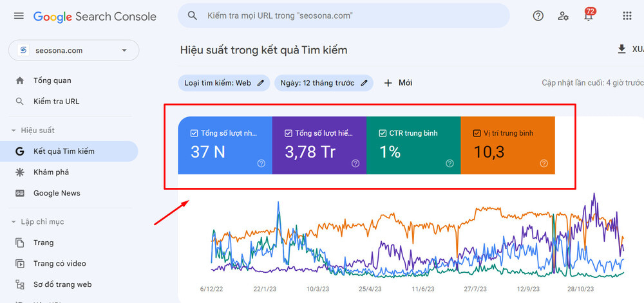Viewport: 644px width, 303px height.
Task: Click the home icon beside Tổng quan
Action: click(20, 81)
